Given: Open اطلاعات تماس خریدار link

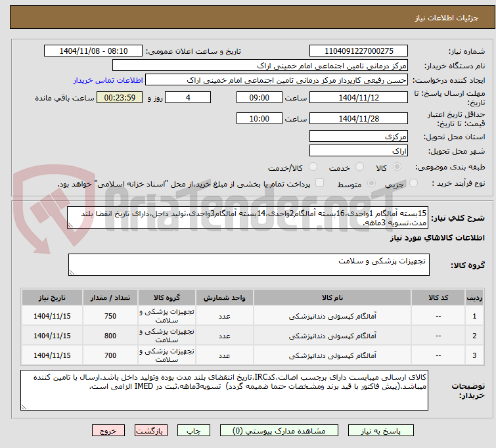Looking at the screenshot, I should point(108,80).
